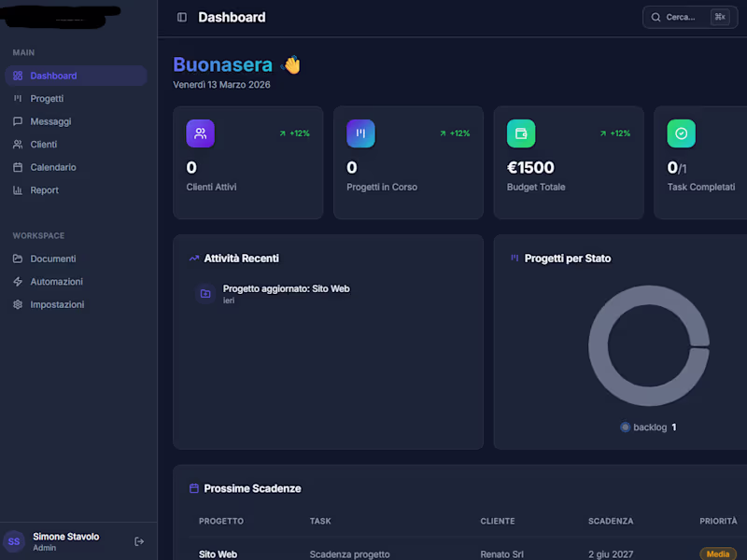This screenshot has width=747, height=560.
Task: Click the Report bar chart icon
Action: point(18,190)
